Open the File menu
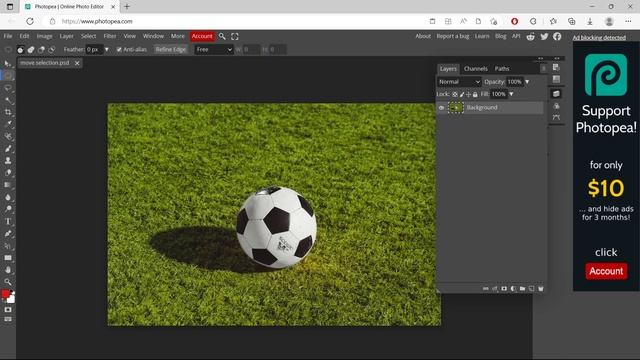 click(8, 36)
